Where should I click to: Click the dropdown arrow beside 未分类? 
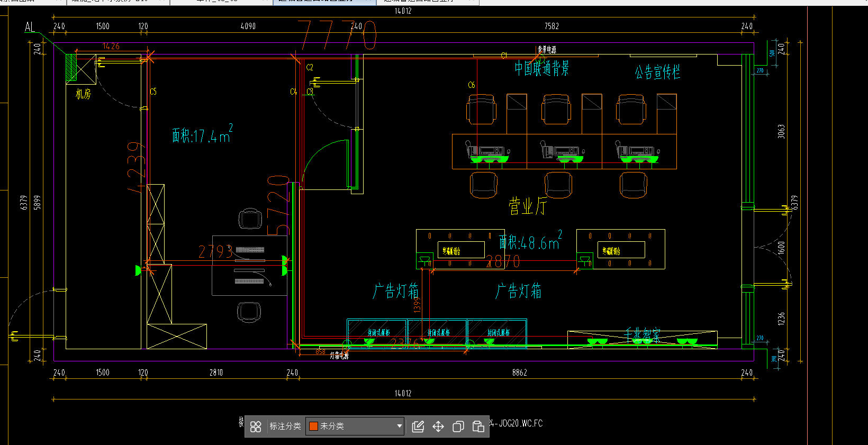tap(399, 426)
